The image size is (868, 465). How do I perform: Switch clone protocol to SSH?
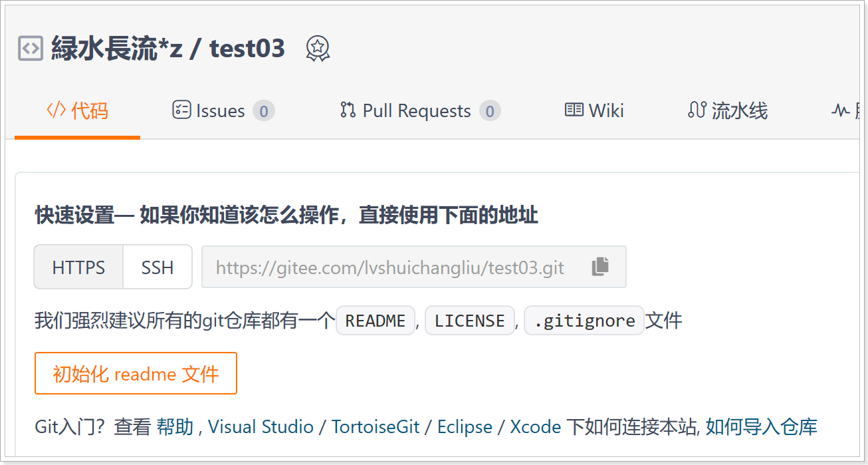pos(158,267)
